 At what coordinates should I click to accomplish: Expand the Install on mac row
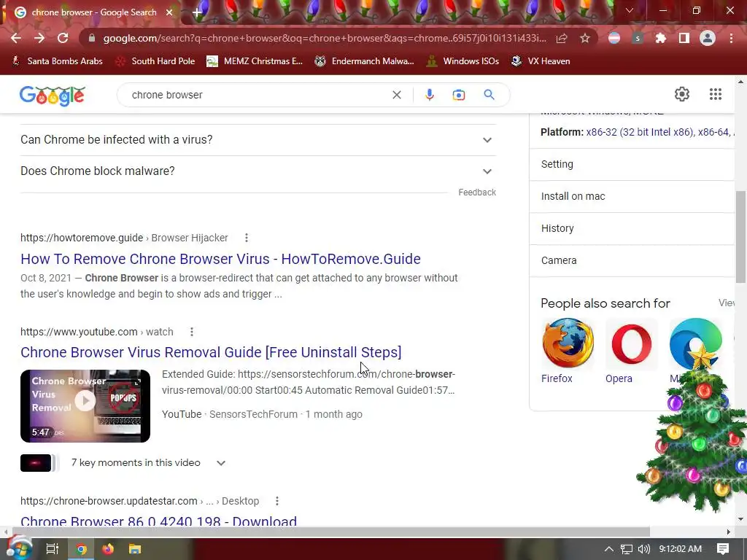(x=632, y=197)
